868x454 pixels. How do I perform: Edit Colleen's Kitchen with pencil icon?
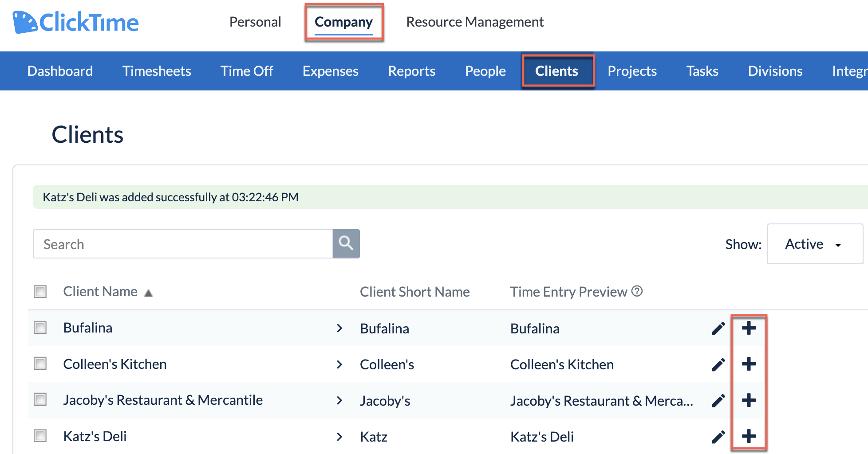click(718, 364)
